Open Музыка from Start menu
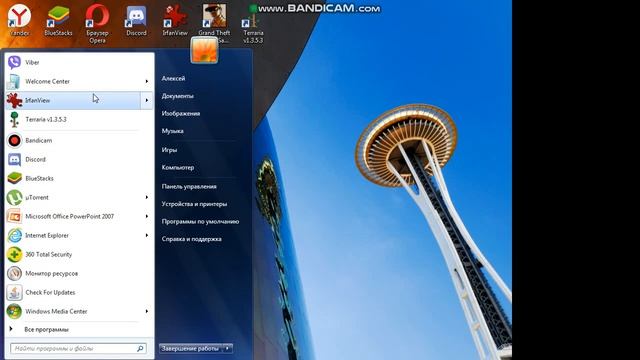Screen dimensions: 640x360 tap(172, 131)
